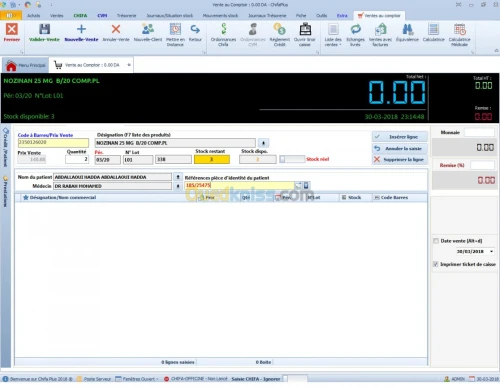Click the patient identity reference field
The height and width of the screenshot is (388, 500).
(239, 185)
